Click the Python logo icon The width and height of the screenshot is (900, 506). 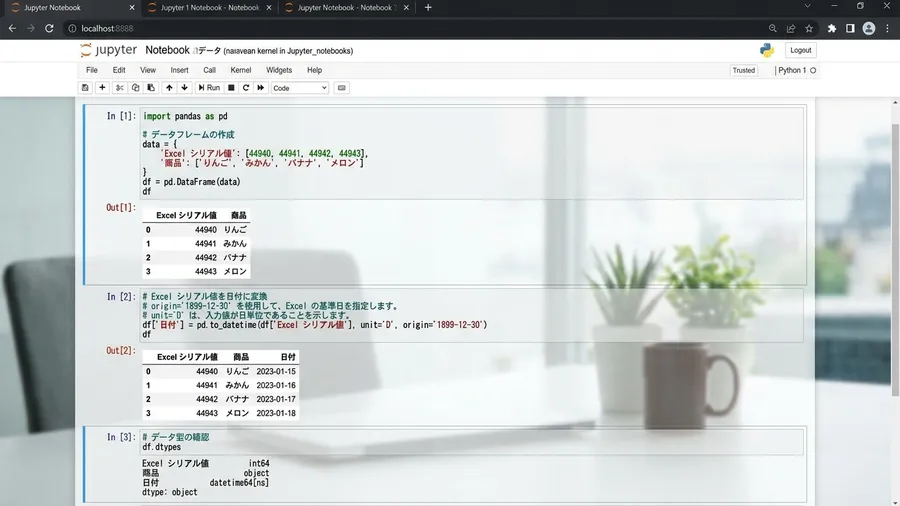click(x=767, y=50)
